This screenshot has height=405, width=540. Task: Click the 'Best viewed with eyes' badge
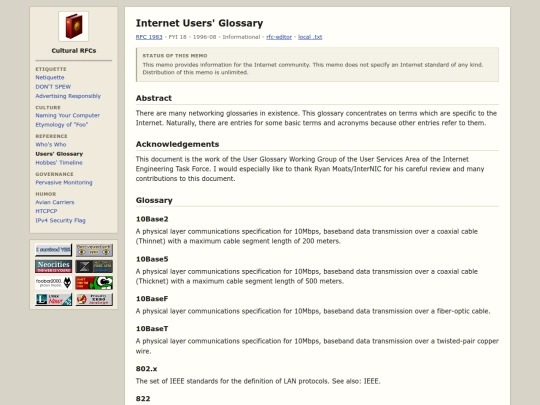coord(94,250)
